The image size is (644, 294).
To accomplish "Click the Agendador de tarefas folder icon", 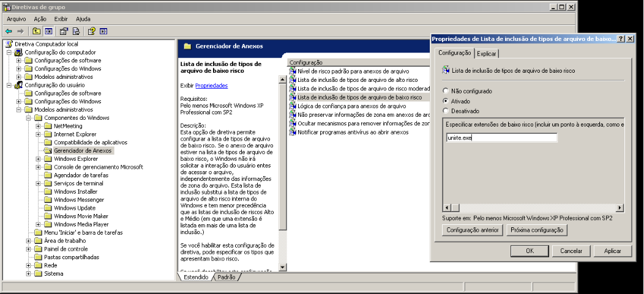I will (48, 175).
